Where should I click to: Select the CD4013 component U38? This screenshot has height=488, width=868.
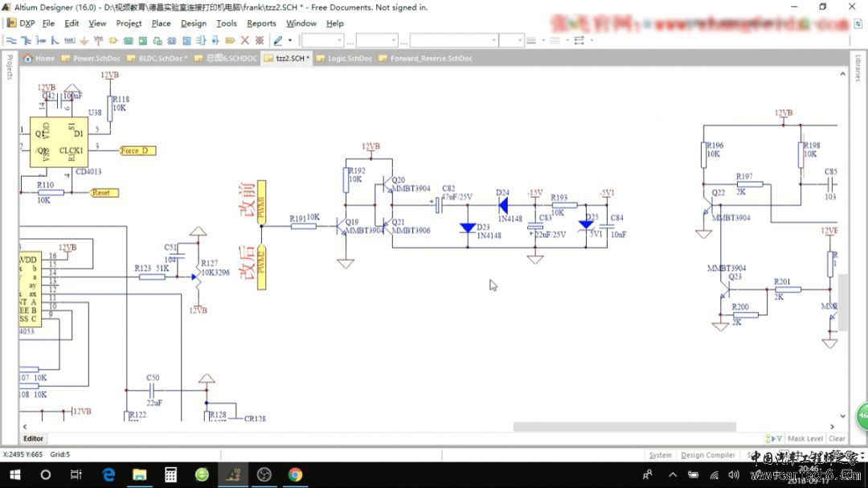coord(59,141)
